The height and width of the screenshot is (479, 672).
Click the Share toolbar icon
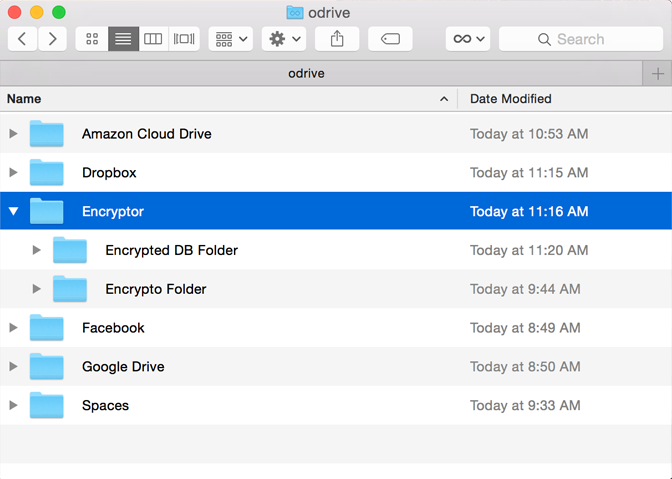[337, 39]
